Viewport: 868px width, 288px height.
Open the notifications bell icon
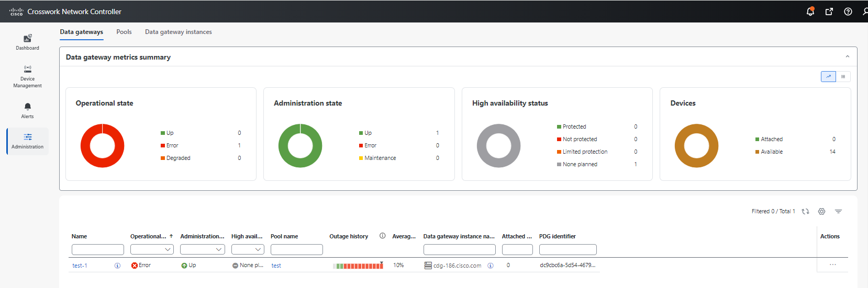[x=810, y=11]
